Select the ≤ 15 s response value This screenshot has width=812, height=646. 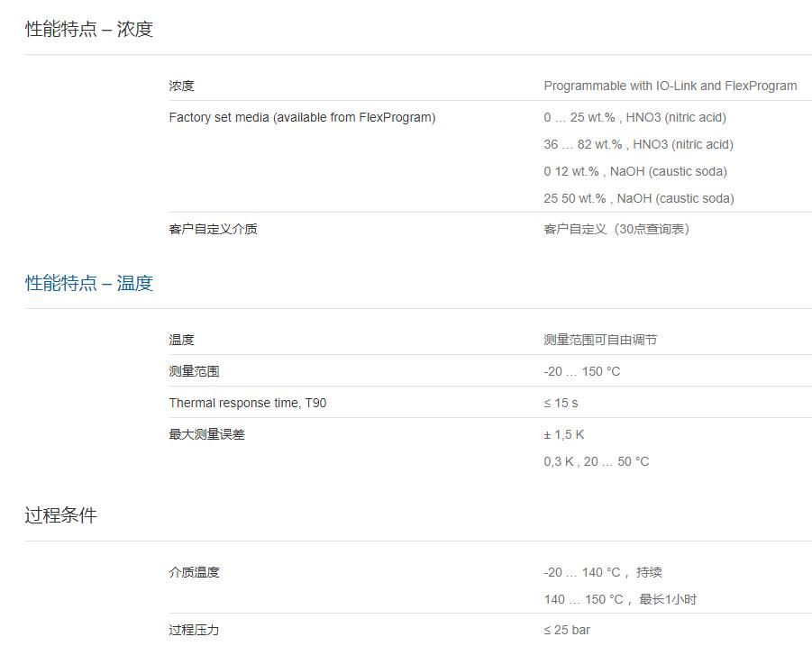click(x=561, y=403)
